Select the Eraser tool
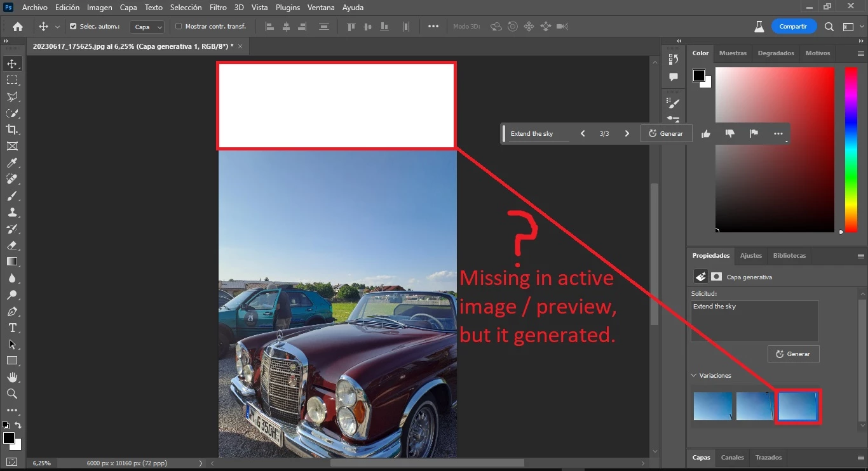868x471 pixels. (12, 245)
